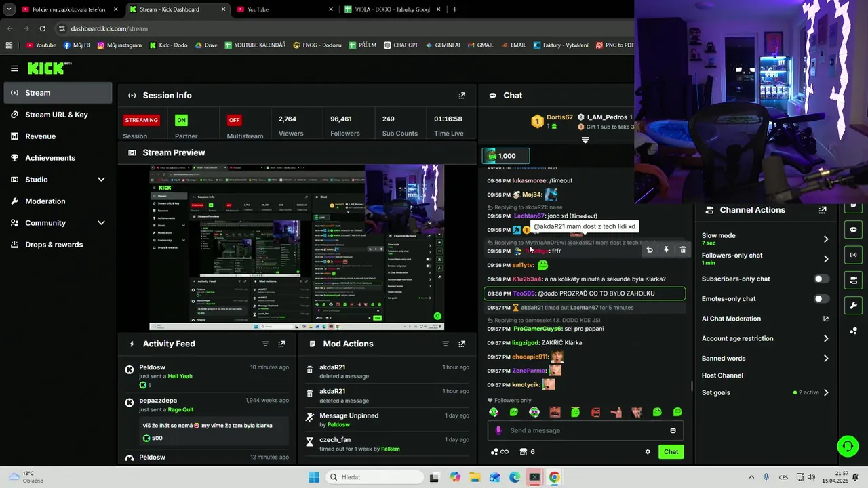Open the YOUTUBE KALENDÁŘ bookmark
Viewport: 868px width, 488px height.
[x=254, y=45]
